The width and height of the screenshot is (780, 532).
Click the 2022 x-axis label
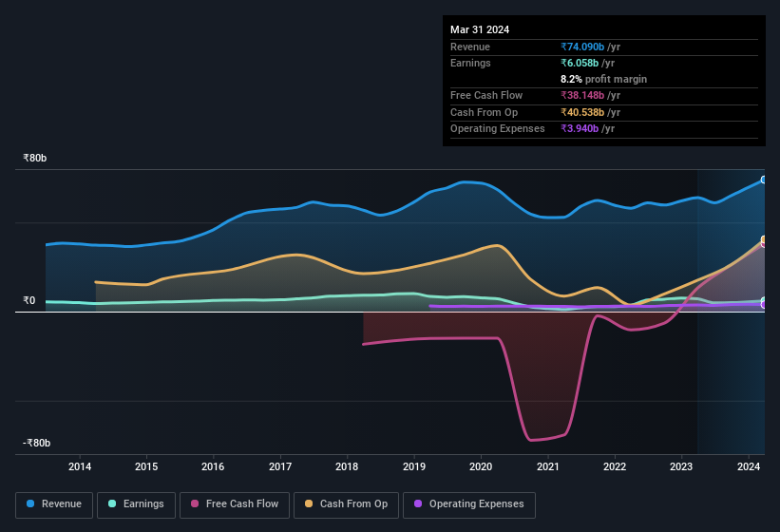click(x=615, y=466)
